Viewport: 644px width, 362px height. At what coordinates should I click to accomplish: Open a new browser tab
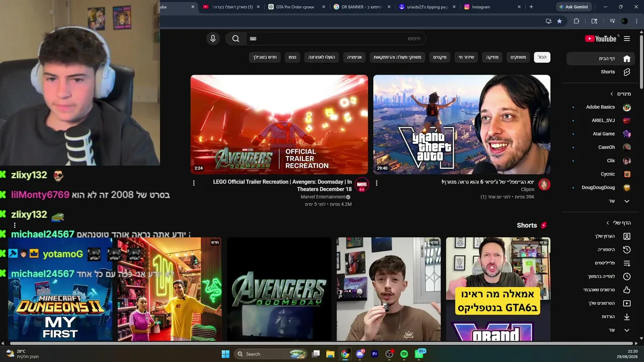531,7
